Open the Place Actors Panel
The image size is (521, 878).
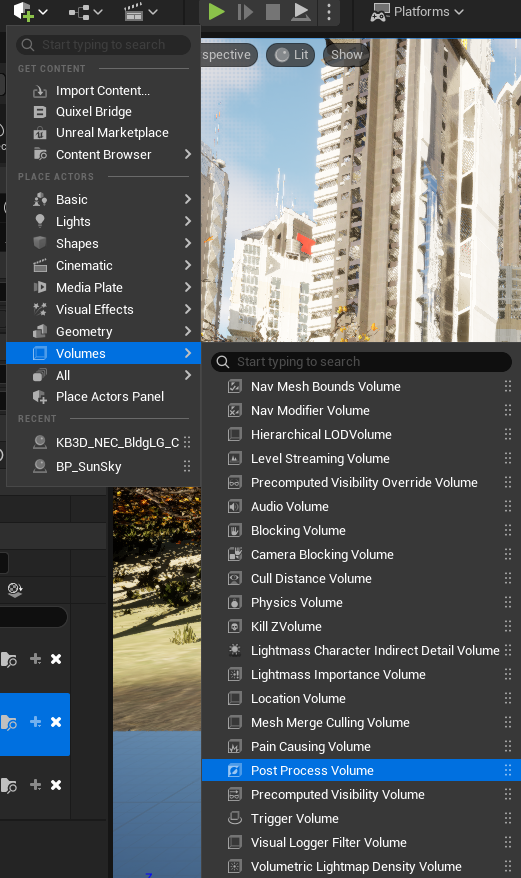tap(104, 396)
